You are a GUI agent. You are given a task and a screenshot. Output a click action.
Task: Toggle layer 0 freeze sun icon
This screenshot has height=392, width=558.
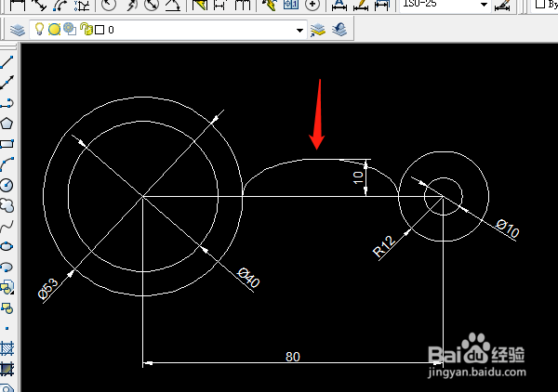(54, 30)
